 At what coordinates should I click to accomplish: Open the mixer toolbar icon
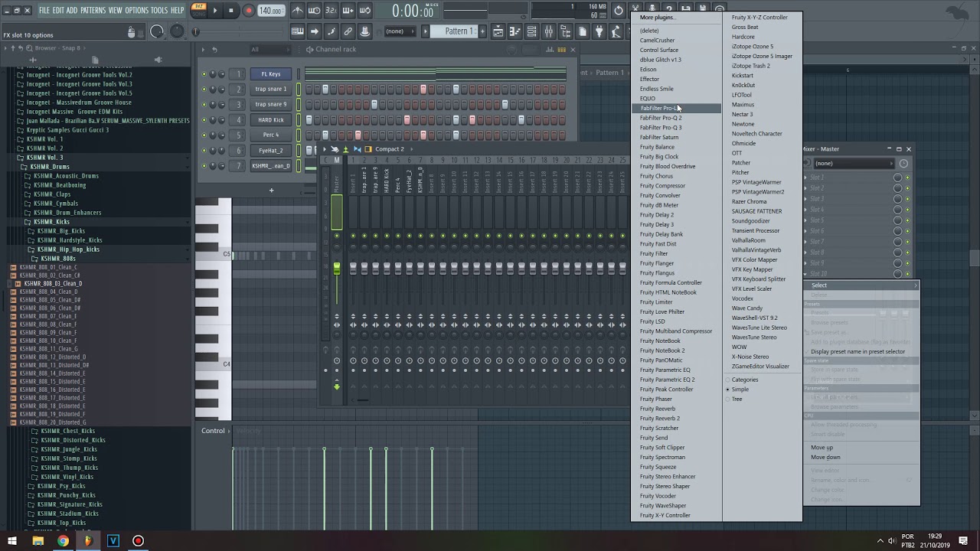point(549,31)
